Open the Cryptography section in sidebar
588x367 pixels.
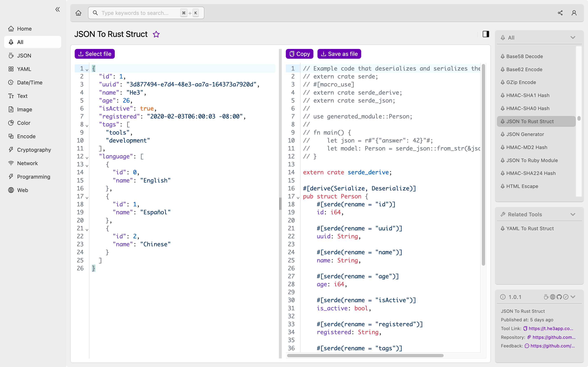click(x=34, y=149)
